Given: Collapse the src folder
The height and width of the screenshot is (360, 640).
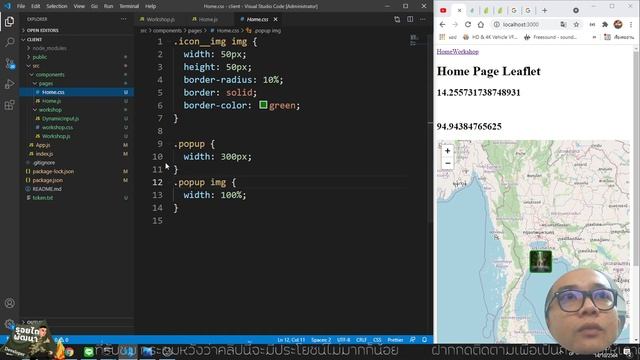Looking at the screenshot, I should click(36, 66).
